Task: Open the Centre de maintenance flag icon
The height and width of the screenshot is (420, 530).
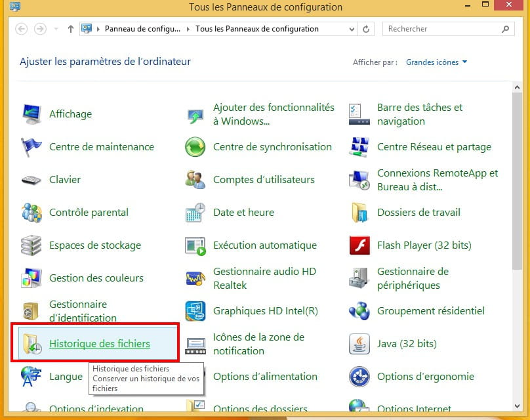Action: click(31, 147)
